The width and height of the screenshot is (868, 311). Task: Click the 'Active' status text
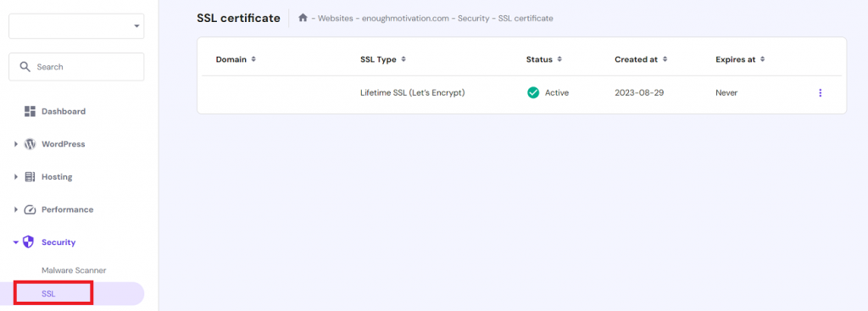(x=557, y=93)
